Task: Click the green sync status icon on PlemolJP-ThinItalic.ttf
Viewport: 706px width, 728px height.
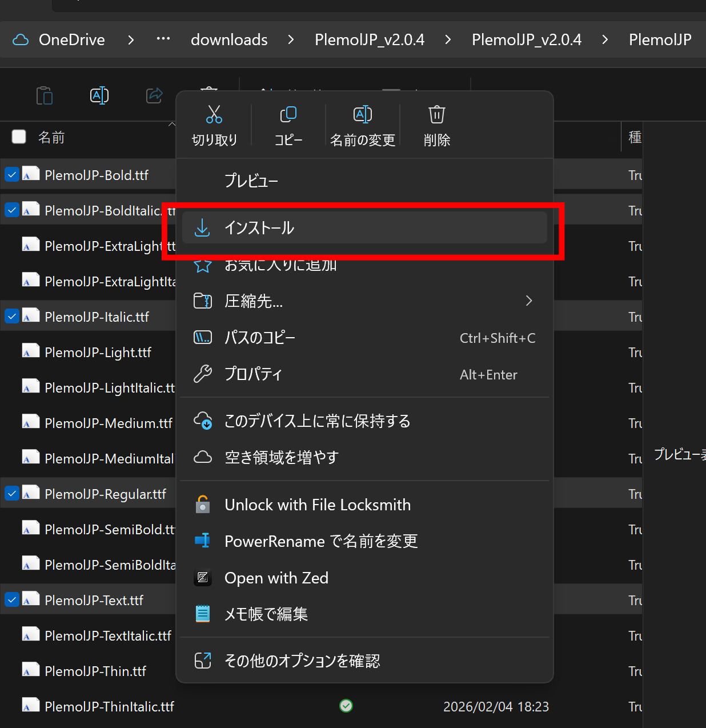Action: pos(346,706)
